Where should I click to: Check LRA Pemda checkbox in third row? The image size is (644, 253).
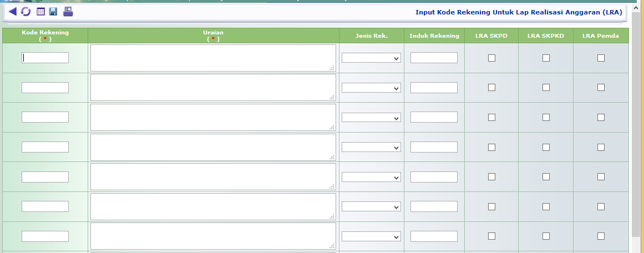pos(601,117)
